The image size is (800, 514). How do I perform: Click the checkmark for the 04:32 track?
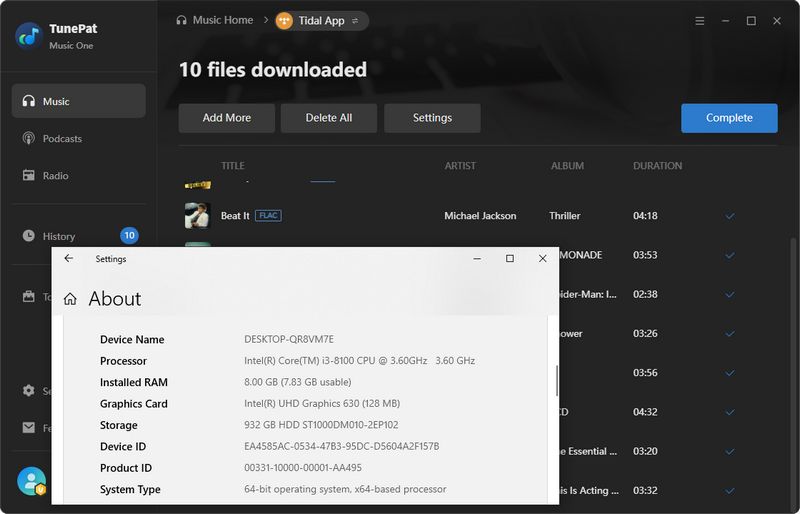pyautogui.click(x=730, y=412)
